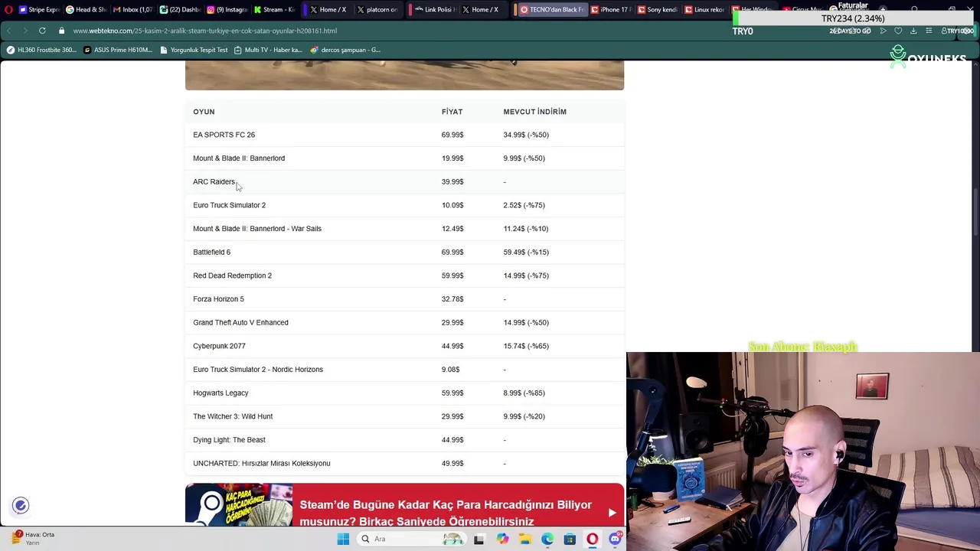Screen dimensions: 980x551
Task: Click Hogwarts Legacy discount 8.99$ (-%85)
Action: [524, 393]
